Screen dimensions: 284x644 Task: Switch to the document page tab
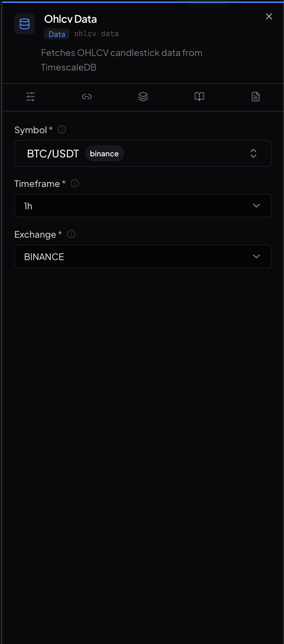coord(256,97)
